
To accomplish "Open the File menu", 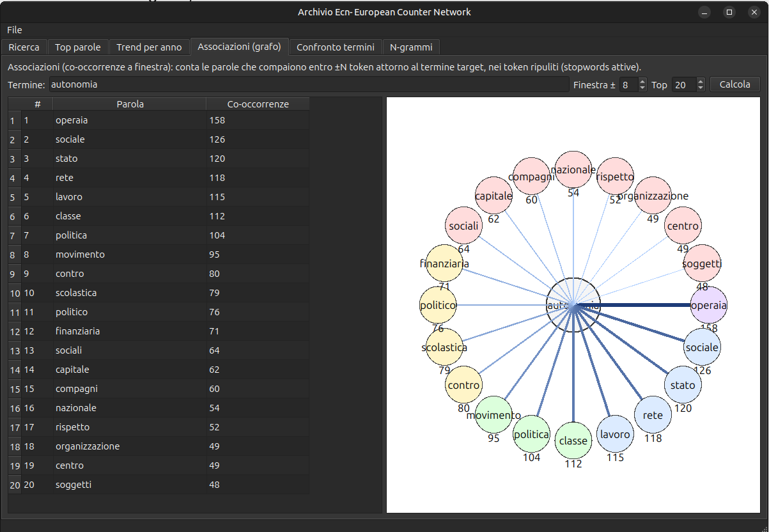I will pos(15,30).
